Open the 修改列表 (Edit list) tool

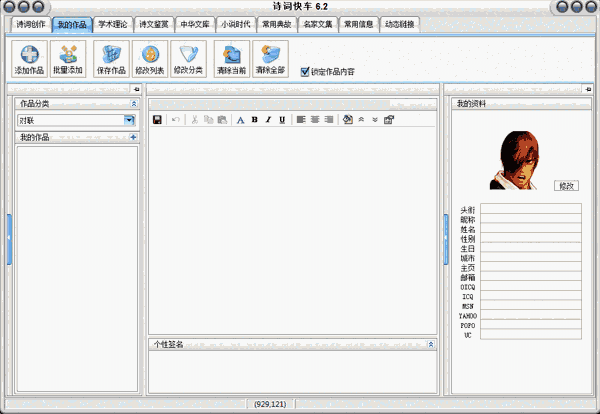pos(150,59)
